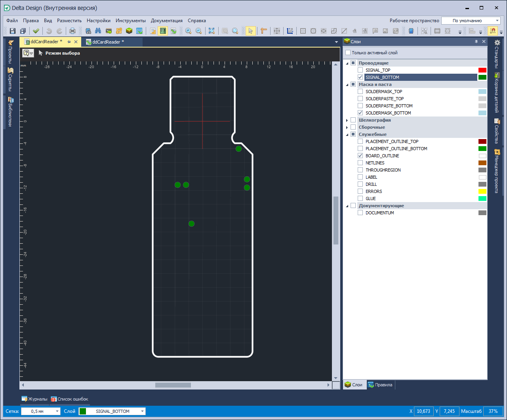Click the red SIGNAL_TOP color swatch
507x420 pixels.
click(x=482, y=70)
